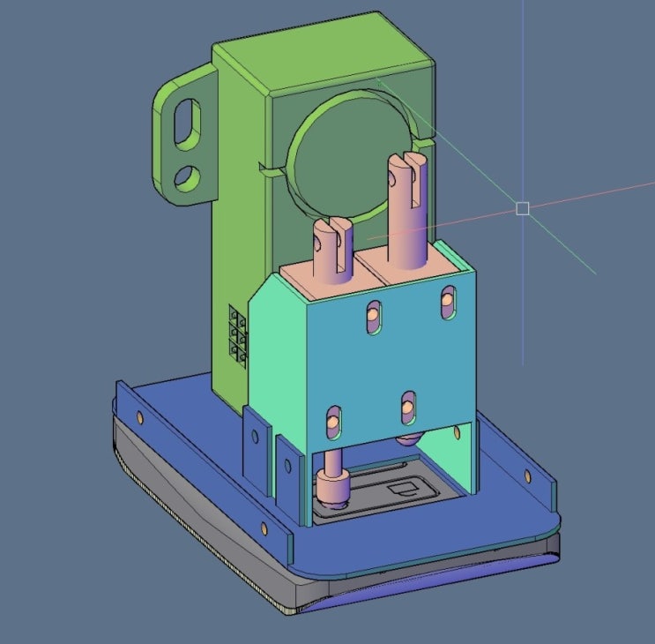Select the teal front plate with four slots
This screenshot has height=644, width=655.
pos(391,360)
